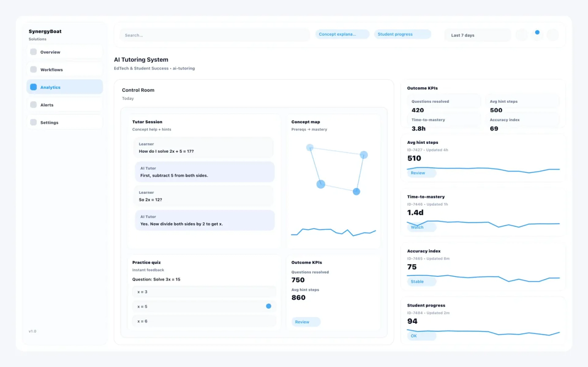This screenshot has width=588, height=367.
Task: Open Settings from the sidebar icon
Action: point(33,122)
